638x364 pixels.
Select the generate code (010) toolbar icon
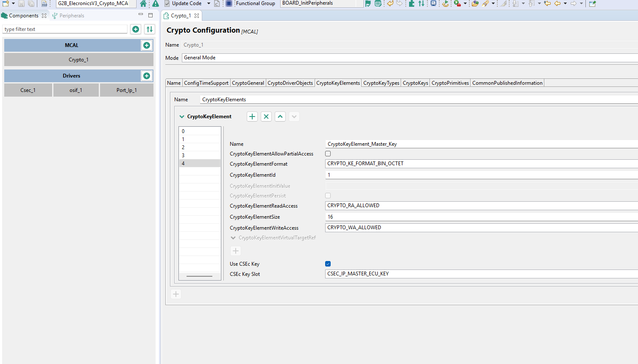45,4
